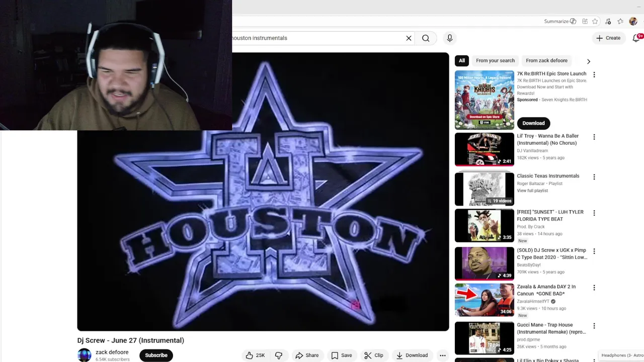
Task: Like the video with the thumbs up
Action: tap(256, 355)
